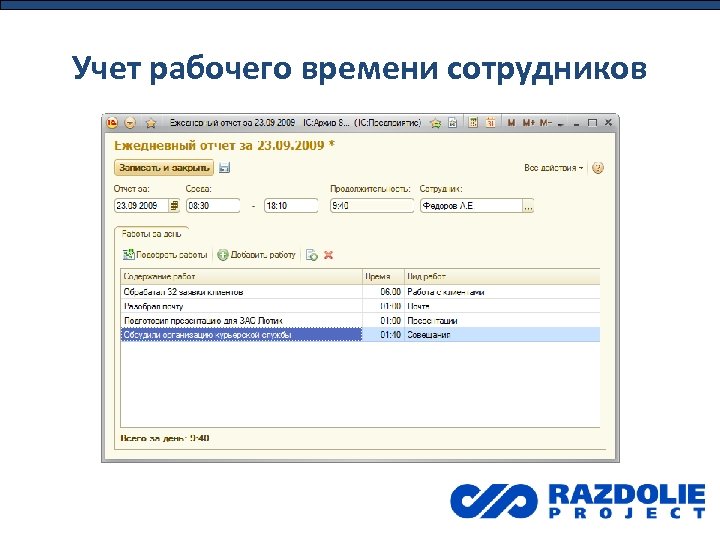Open help with the question mark icon

[597, 168]
